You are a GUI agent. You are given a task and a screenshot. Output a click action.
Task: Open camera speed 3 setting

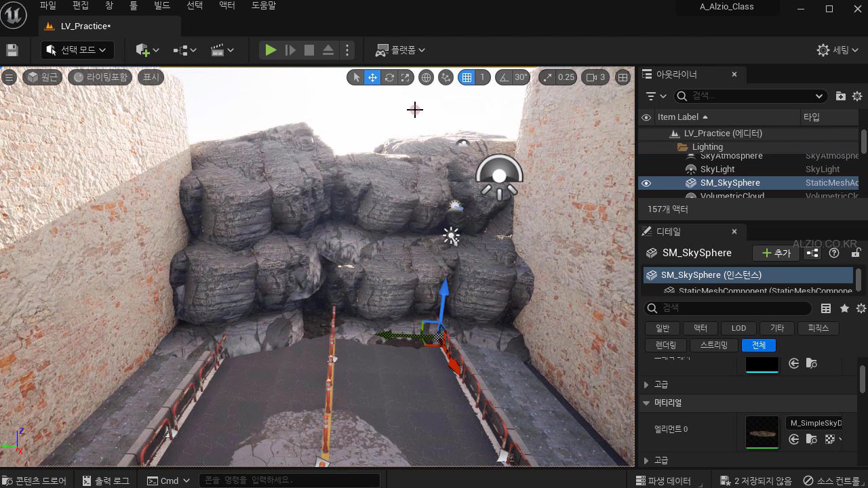(x=595, y=77)
